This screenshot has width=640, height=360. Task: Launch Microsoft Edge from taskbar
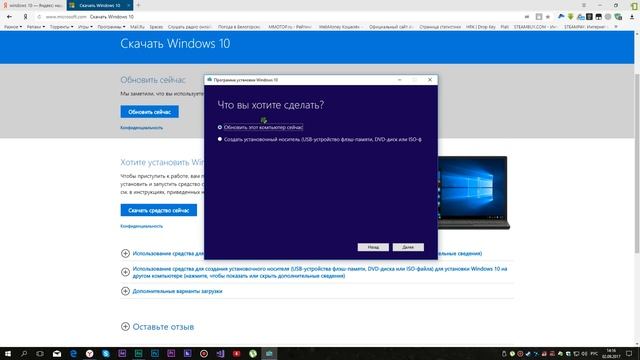tap(73, 353)
